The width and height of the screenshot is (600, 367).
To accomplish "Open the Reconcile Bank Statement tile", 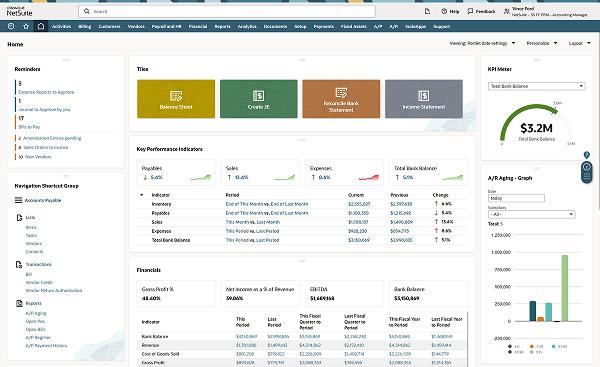I will (x=341, y=99).
